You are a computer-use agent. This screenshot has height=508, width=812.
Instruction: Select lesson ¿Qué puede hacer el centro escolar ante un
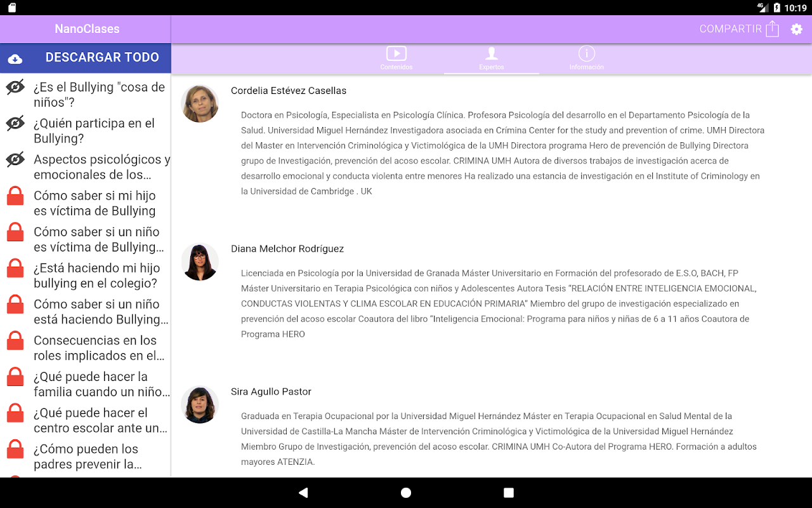[x=100, y=420]
